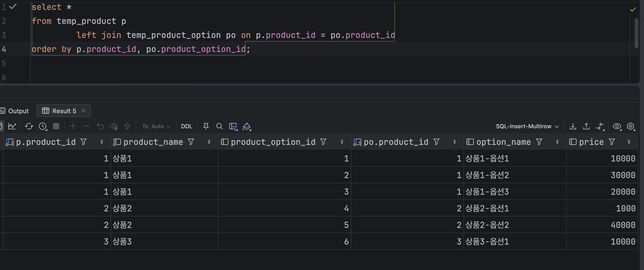The image size is (644, 270).
Task: Open the Tx: Auto dropdown
Action: [156, 126]
